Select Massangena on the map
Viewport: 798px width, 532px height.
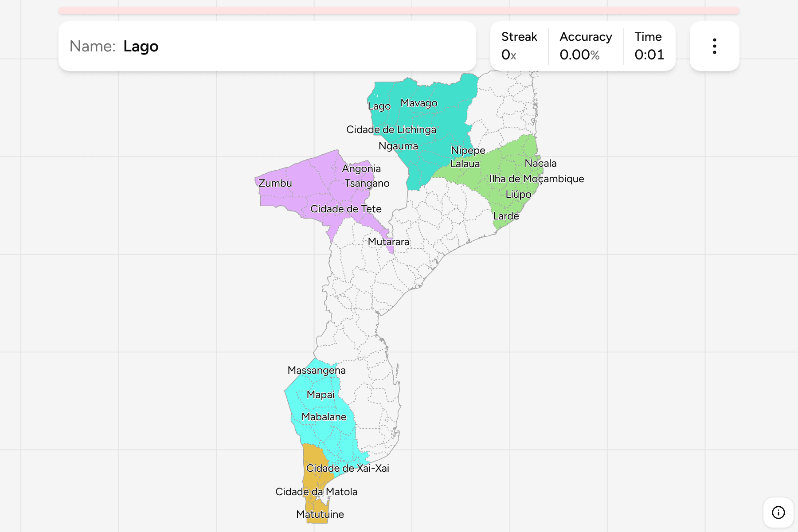(x=317, y=370)
